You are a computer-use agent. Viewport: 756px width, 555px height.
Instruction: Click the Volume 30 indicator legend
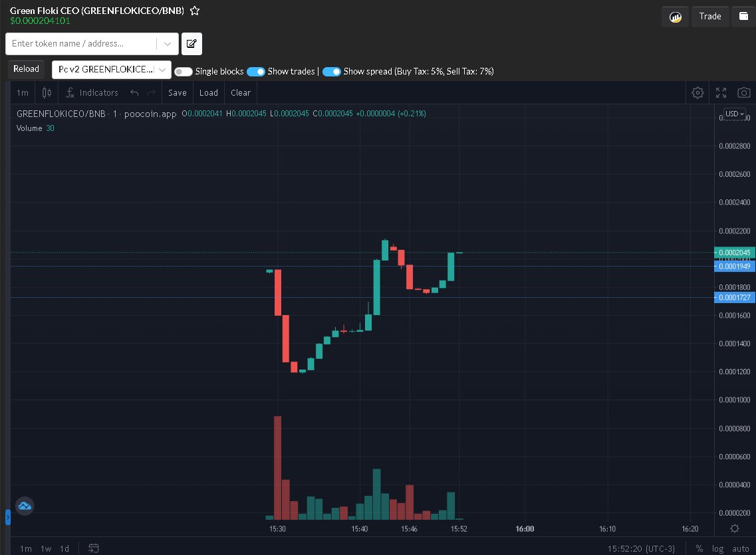click(x=35, y=128)
